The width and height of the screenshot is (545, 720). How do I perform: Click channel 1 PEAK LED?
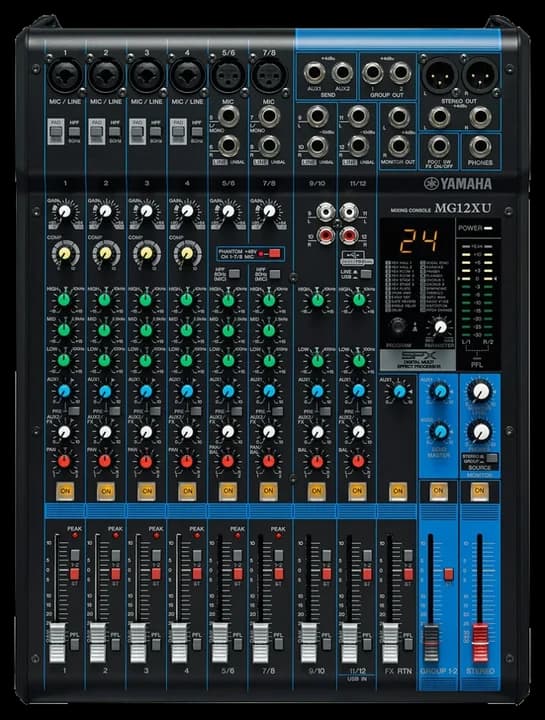(74, 536)
